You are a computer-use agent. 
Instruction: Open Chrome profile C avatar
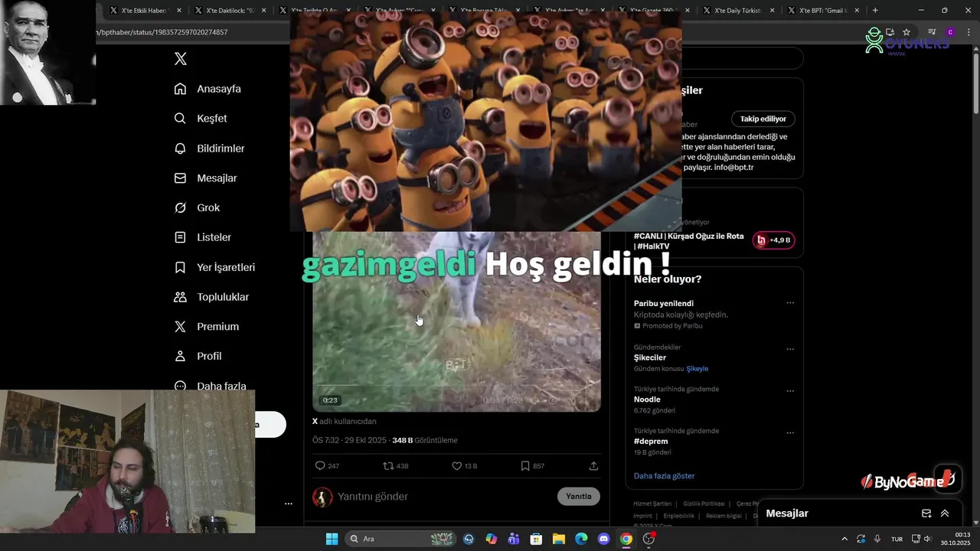click(950, 32)
